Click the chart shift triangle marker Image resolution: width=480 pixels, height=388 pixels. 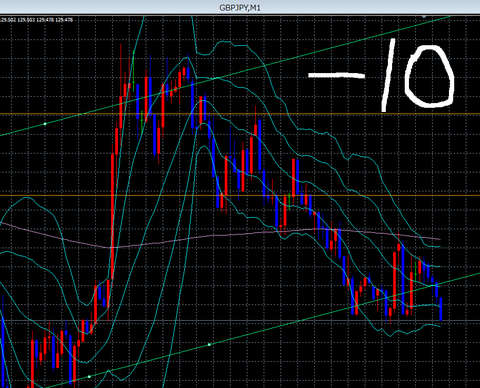coord(424,16)
